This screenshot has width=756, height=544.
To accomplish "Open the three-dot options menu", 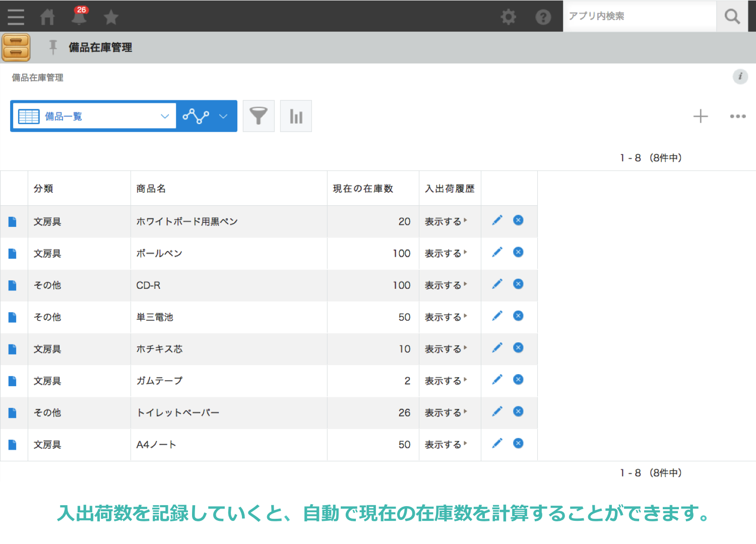I will tap(738, 116).
